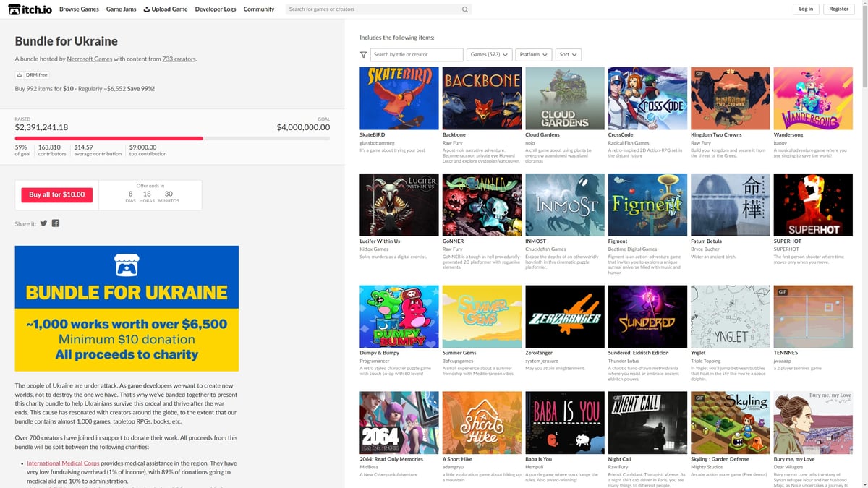Share the bundle on Facebook
Screen dimensions: 868x488
[56, 223]
